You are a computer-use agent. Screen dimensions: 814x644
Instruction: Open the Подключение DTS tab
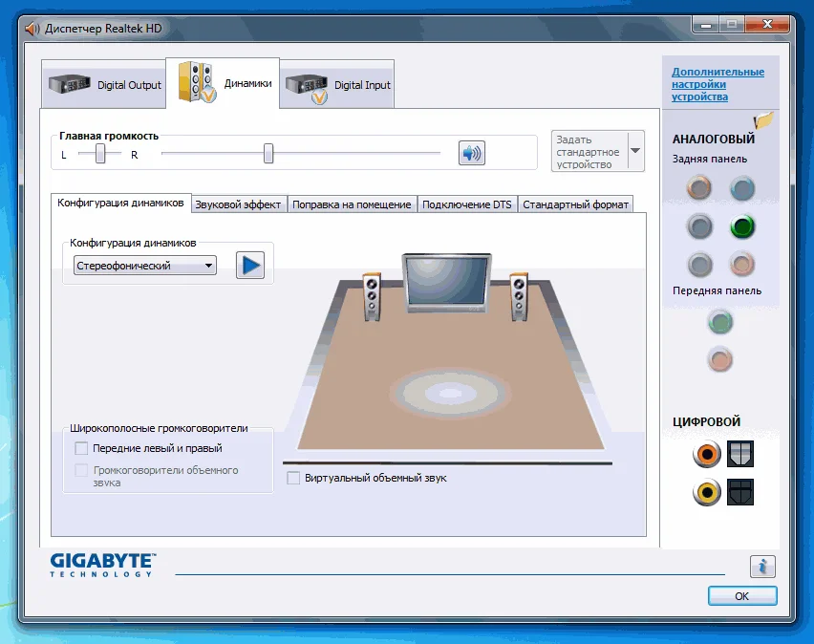tap(466, 204)
